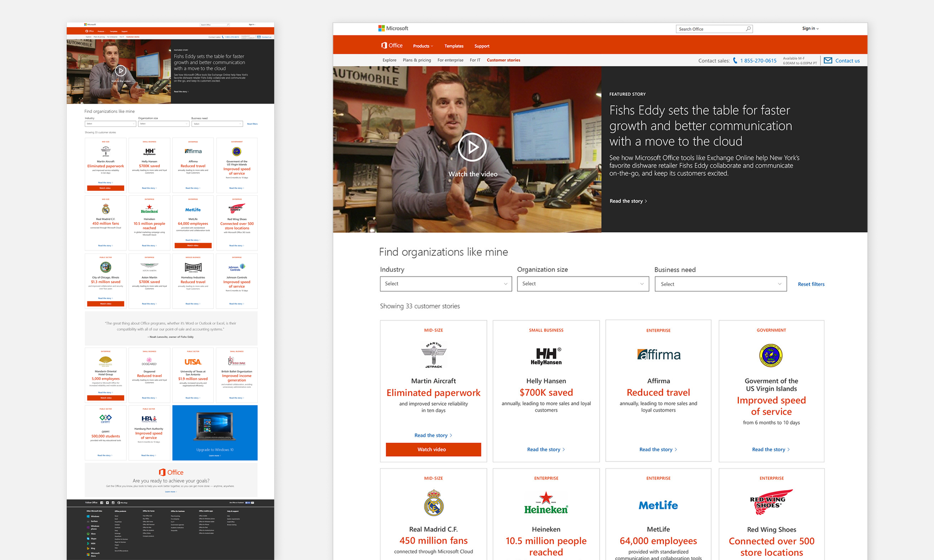This screenshot has width=934, height=560.
Task: Click the Office logo in orange navigation bar
Action: tap(392, 45)
